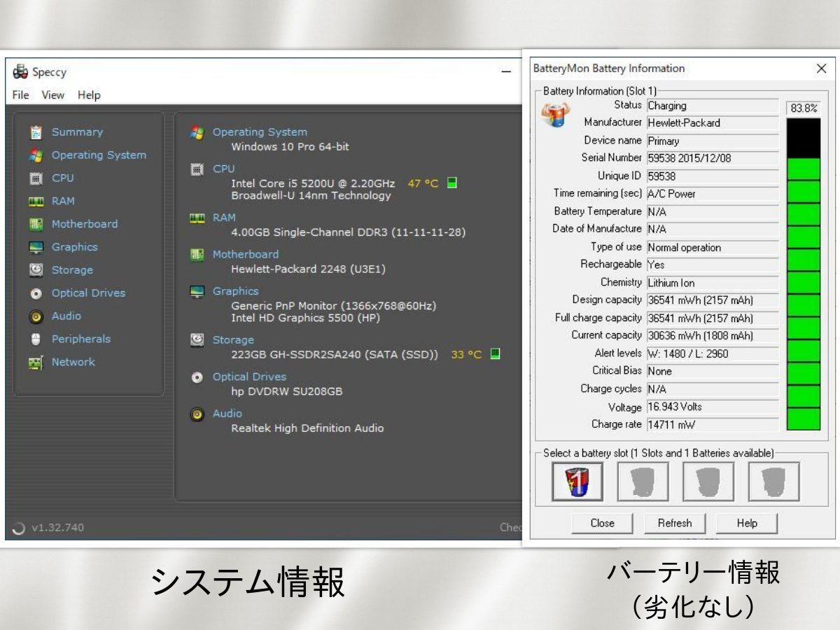Click 'Intel Core i5 5200U @ 2.20GHz' text
840x630 pixels.
point(313,183)
